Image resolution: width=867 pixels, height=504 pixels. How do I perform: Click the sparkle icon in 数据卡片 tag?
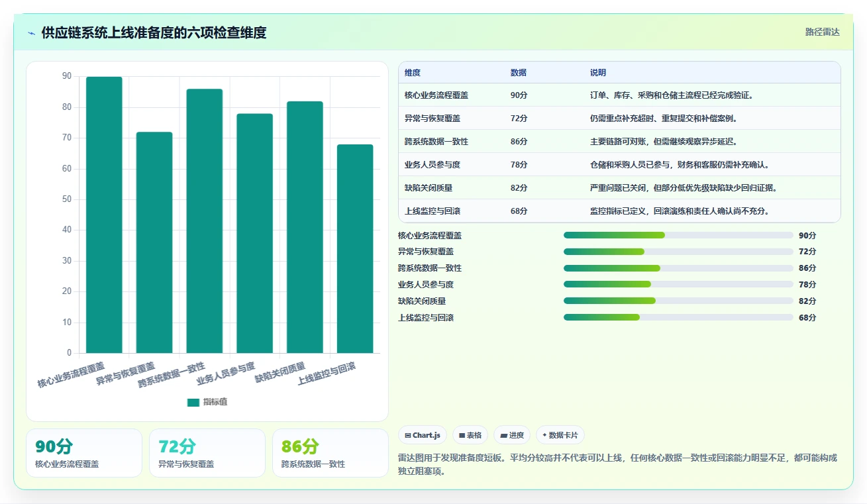click(x=544, y=436)
